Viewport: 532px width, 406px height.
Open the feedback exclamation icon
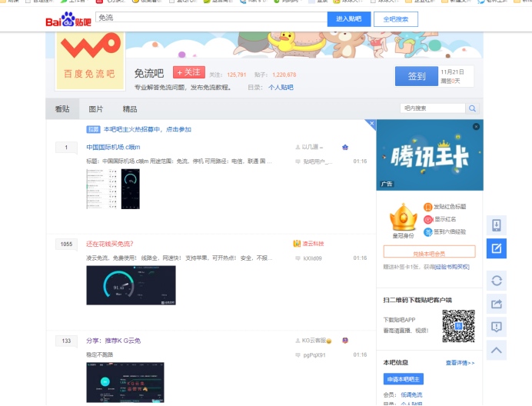[x=497, y=327]
